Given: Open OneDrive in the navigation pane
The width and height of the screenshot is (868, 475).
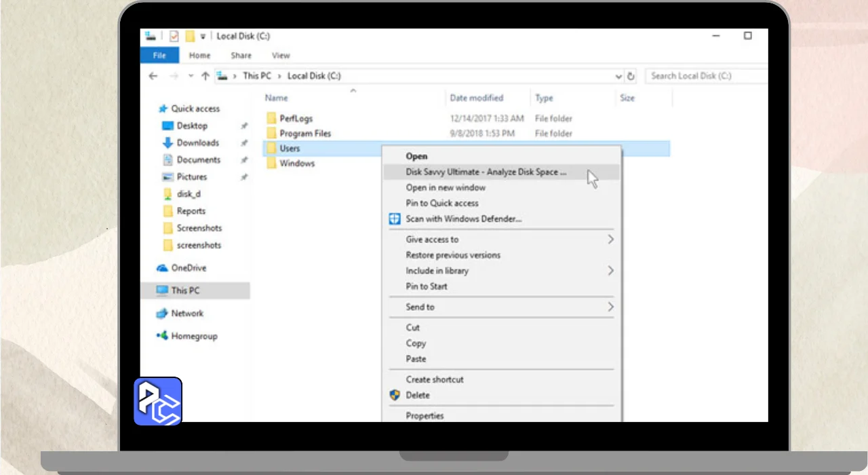Looking at the screenshot, I should pos(188,268).
